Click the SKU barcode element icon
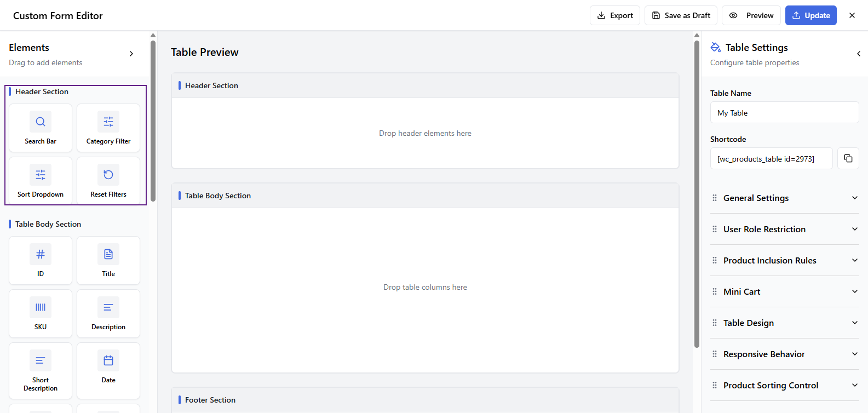The width and height of the screenshot is (868, 413). click(x=41, y=307)
